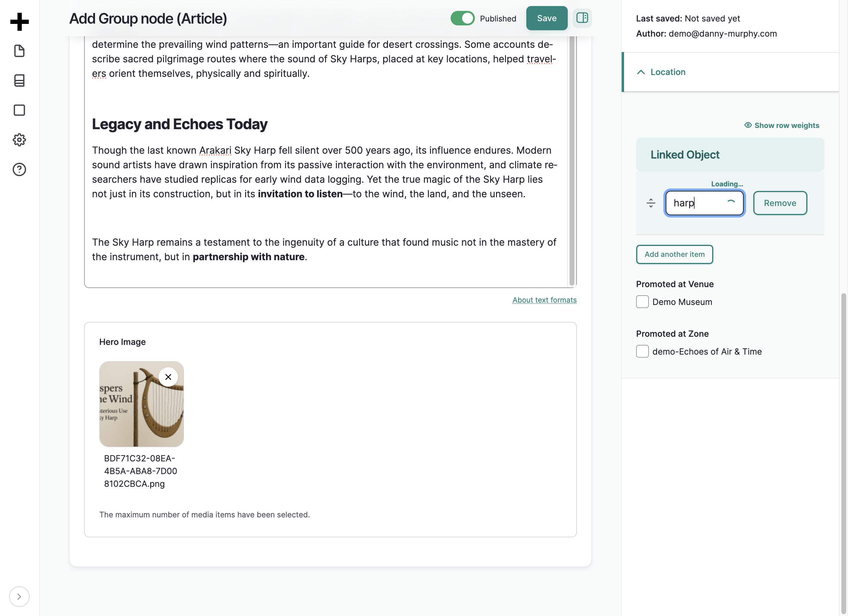Click the plus add-content icon
The image size is (848, 616).
pos(19,22)
